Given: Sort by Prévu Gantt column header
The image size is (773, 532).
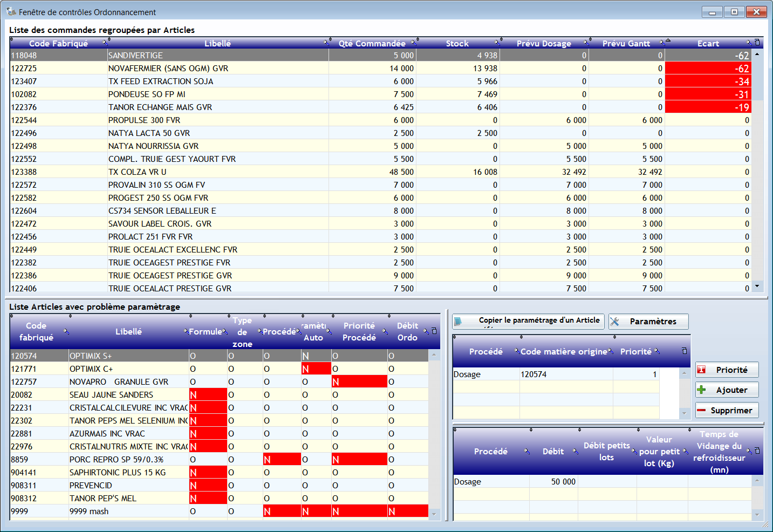Looking at the screenshot, I should pyautogui.click(x=626, y=43).
